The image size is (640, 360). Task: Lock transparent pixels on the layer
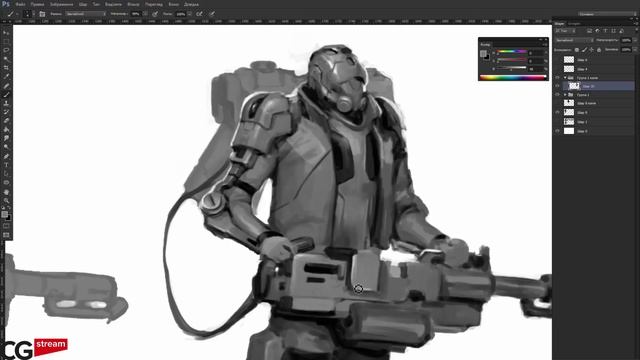[x=577, y=50]
